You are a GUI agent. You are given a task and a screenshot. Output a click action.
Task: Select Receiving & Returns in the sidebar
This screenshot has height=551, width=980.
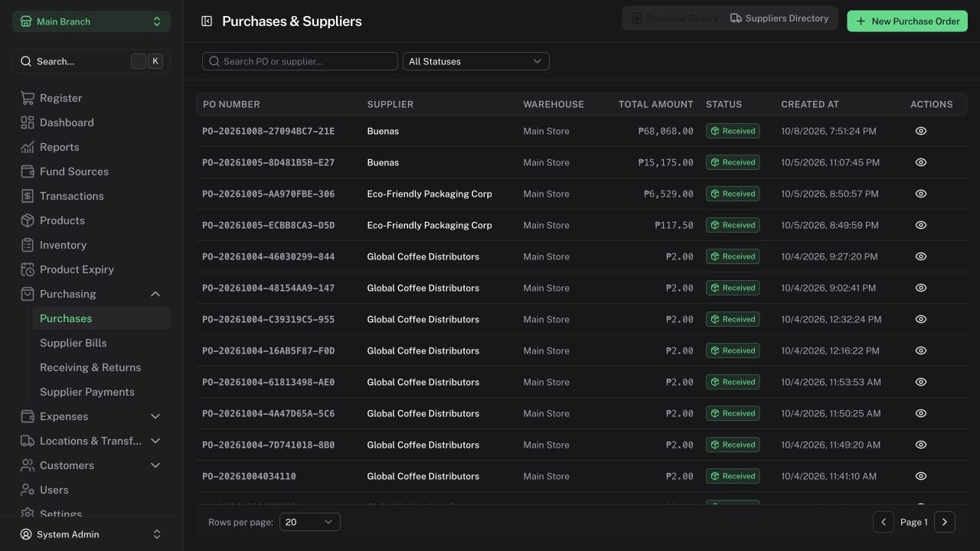coord(101,367)
